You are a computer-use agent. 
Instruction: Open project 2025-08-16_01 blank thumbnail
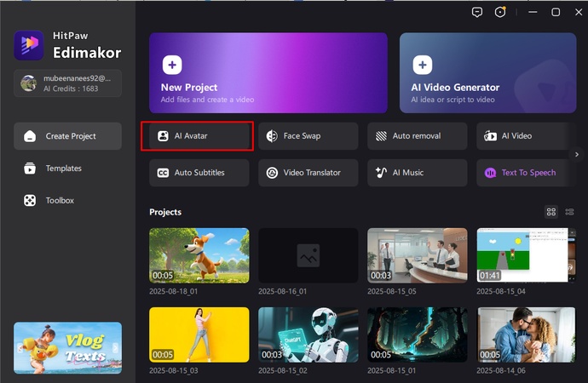(308, 255)
